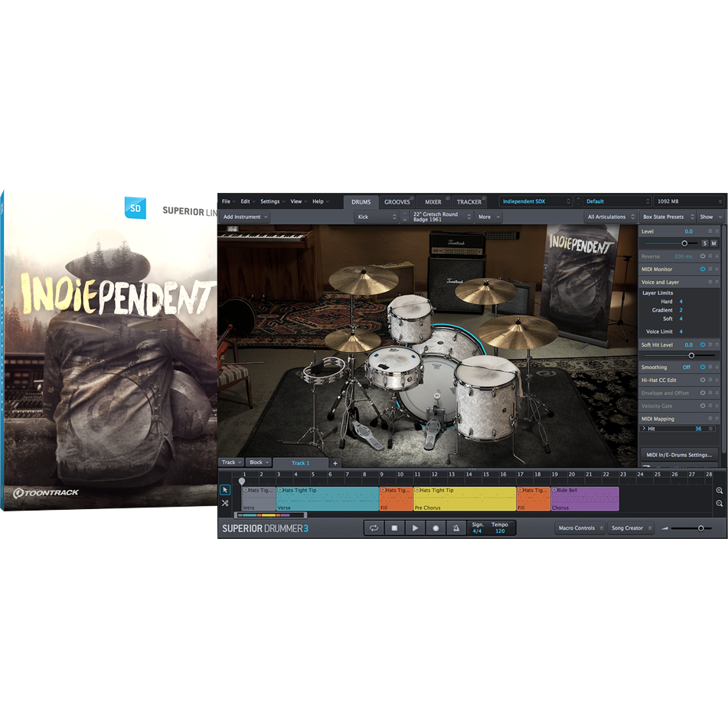Open the Track menu button above the timeline
This screenshot has height=728, width=728.
[231, 462]
